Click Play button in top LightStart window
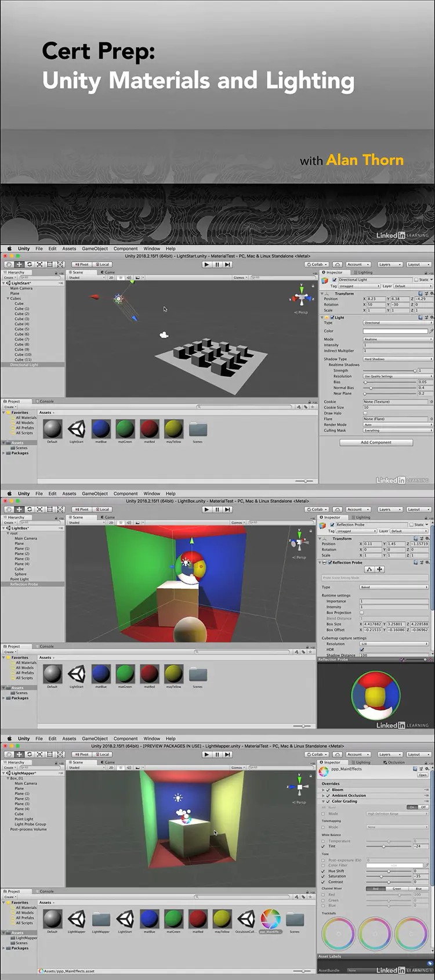The height and width of the screenshot is (980, 435). point(206,264)
